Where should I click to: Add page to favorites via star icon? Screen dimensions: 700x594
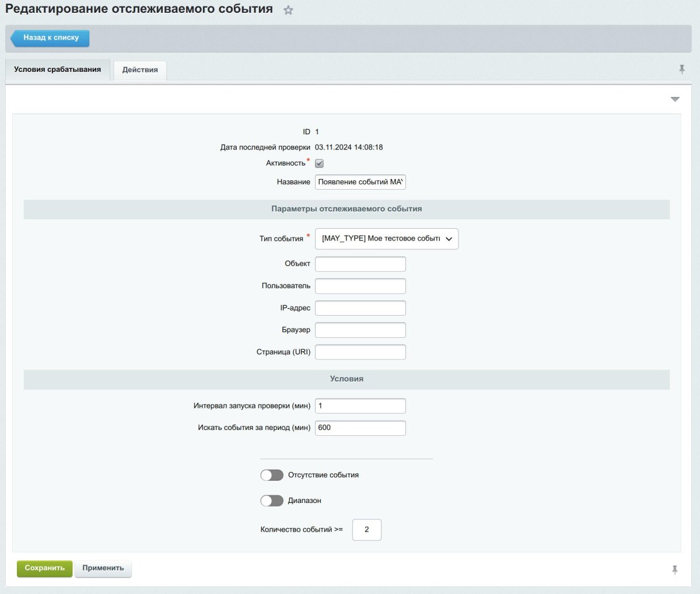288,10
